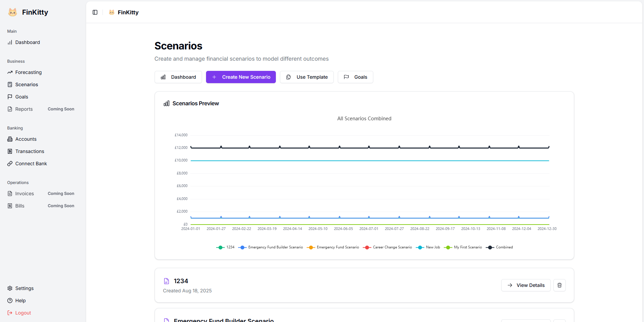Toggle Emergency Fund Builder Scenario legend item
This screenshot has height=322, width=644.
click(271, 247)
